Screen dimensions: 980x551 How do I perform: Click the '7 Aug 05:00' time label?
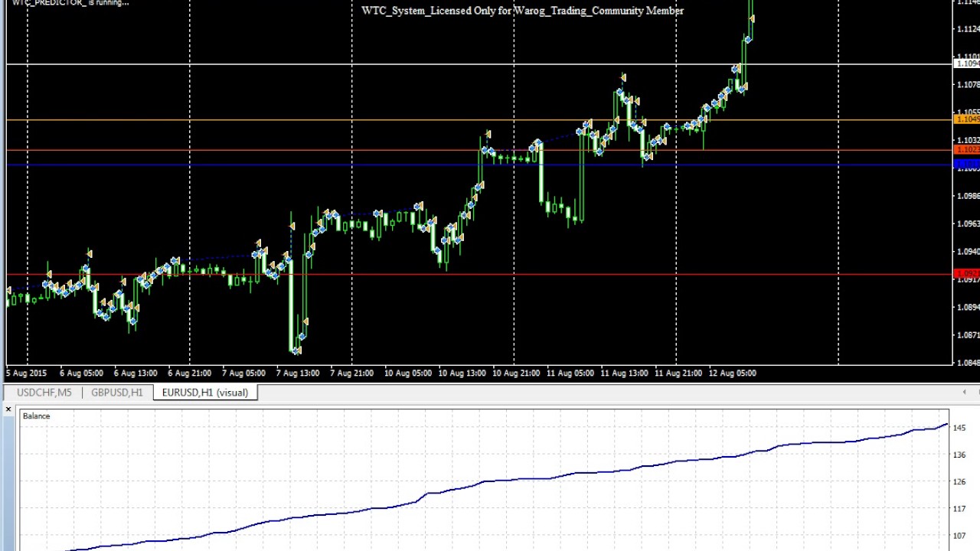243,373
